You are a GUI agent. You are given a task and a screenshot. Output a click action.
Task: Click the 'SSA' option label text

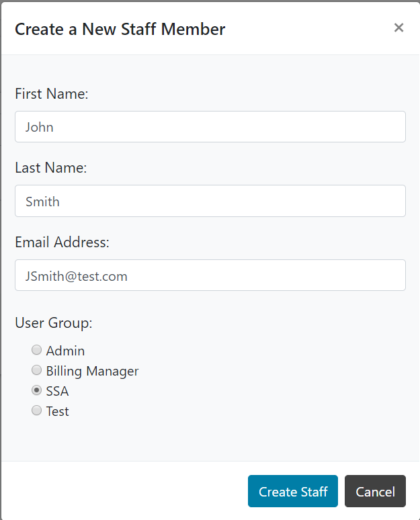(57, 391)
